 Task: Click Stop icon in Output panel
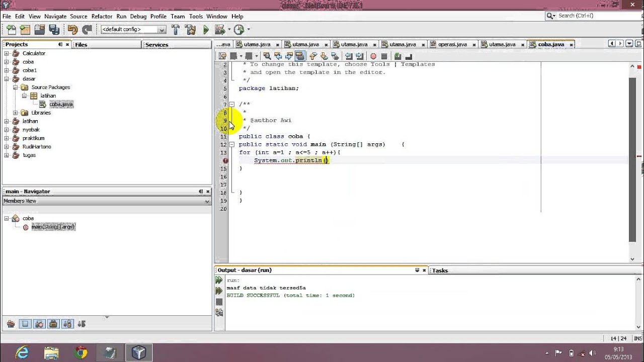point(219,302)
